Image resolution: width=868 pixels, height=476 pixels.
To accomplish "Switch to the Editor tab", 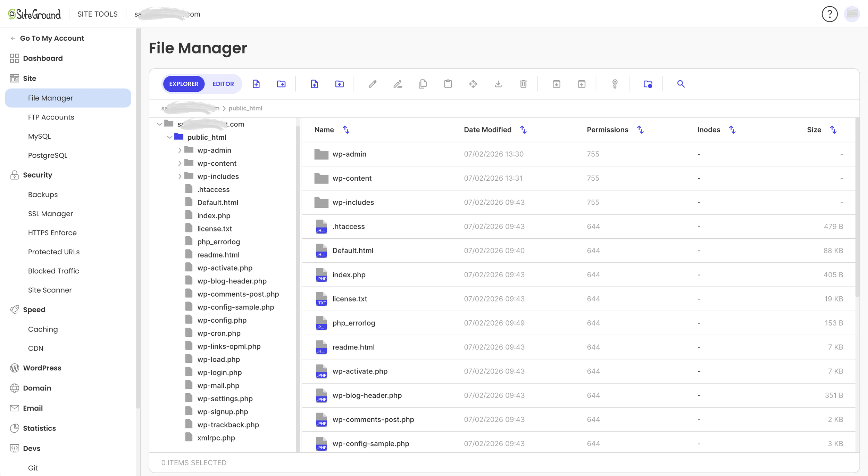I will click(x=223, y=84).
